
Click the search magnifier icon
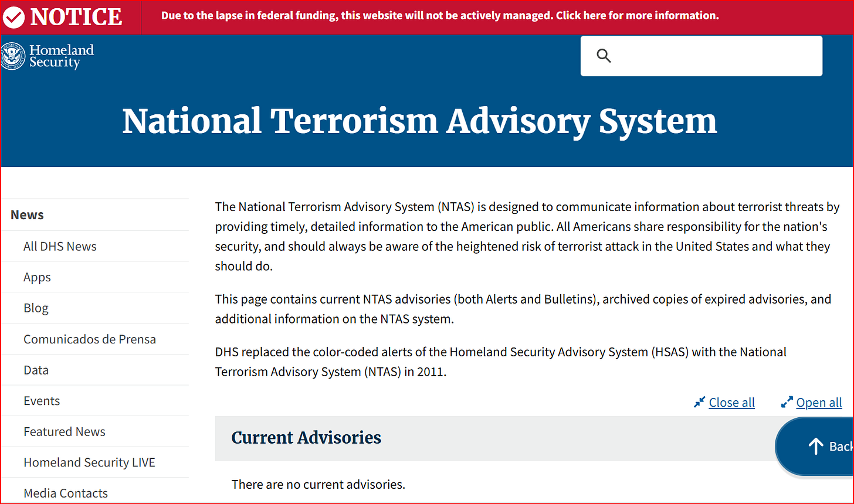pyautogui.click(x=604, y=56)
